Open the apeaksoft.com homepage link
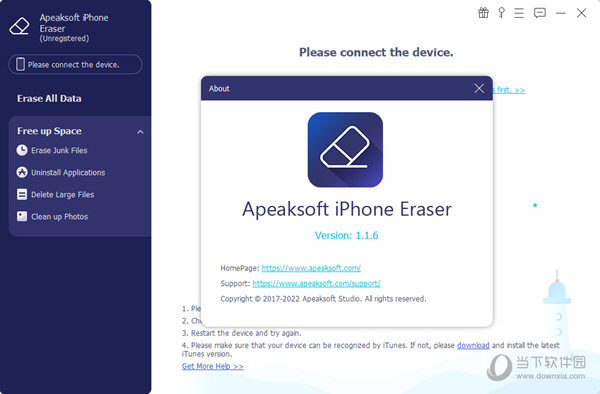 [x=311, y=268]
